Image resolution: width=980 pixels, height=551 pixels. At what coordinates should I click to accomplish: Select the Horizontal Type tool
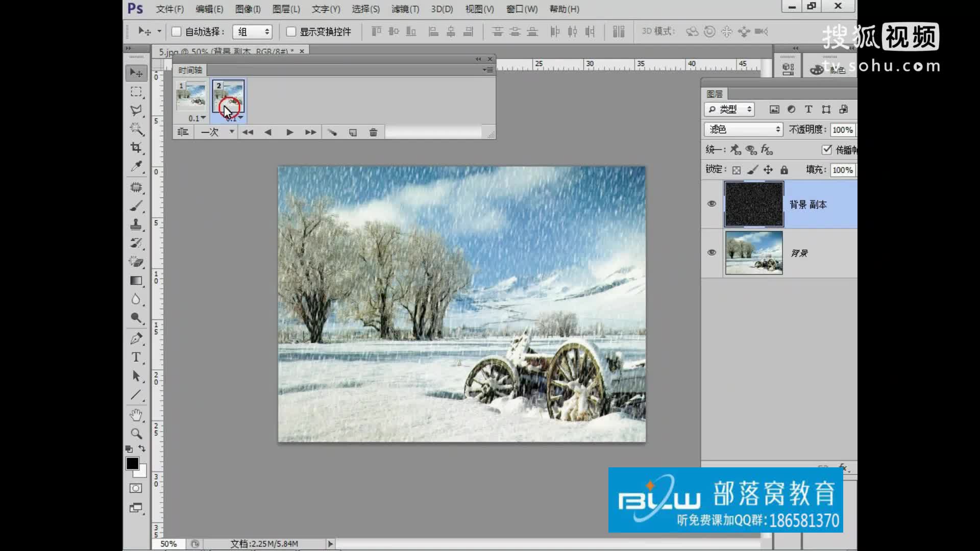click(136, 357)
